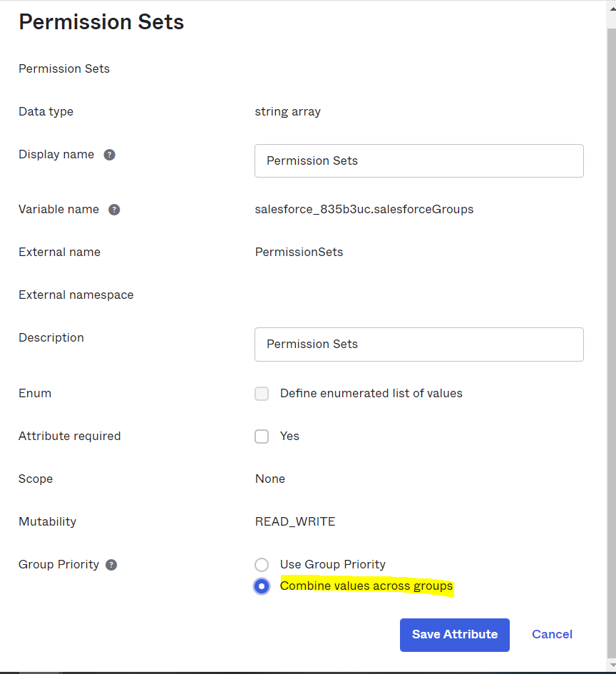Click the READ_WRITE mutability value
The width and height of the screenshot is (616, 674).
pos(294,522)
